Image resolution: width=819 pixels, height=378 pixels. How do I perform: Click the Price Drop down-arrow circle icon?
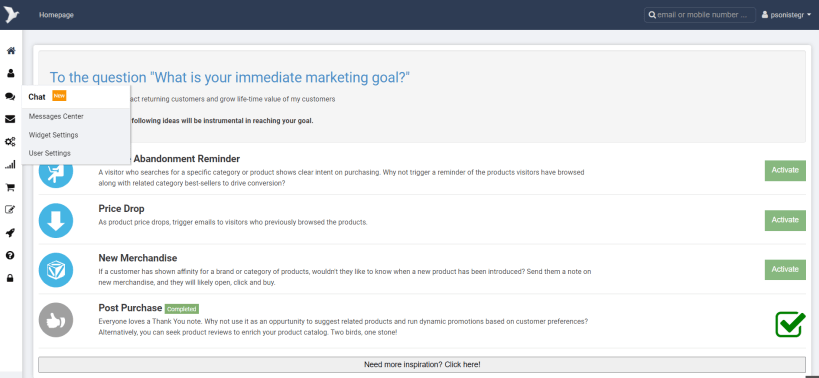(56, 220)
